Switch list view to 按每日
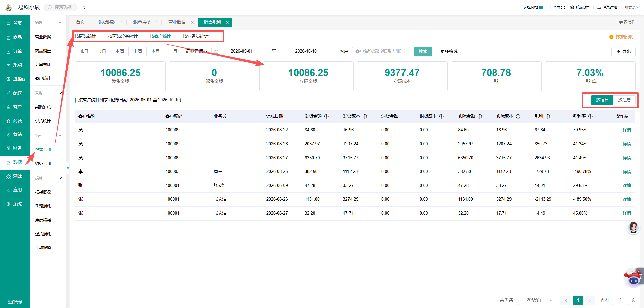644x308 pixels. click(x=602, y=100)
